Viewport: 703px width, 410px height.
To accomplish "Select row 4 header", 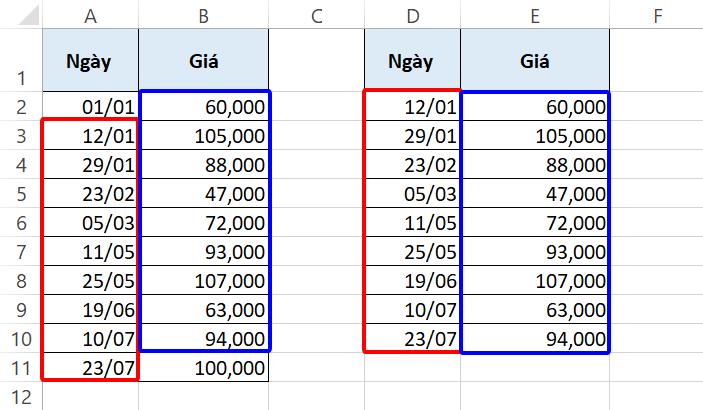I will (x=21, y=164).
